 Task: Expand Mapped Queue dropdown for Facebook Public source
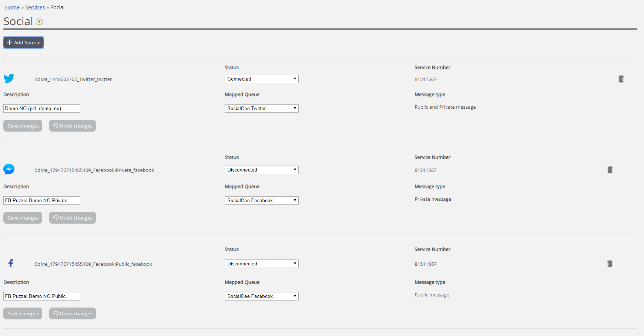261,296
